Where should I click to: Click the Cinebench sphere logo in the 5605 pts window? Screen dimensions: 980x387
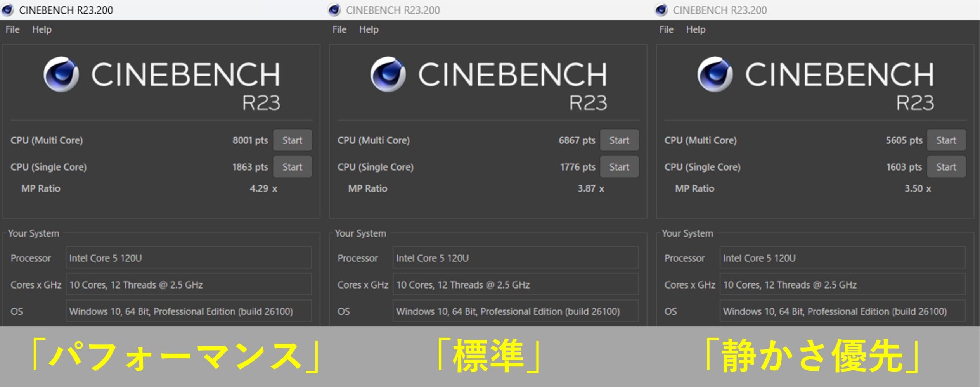715,74
